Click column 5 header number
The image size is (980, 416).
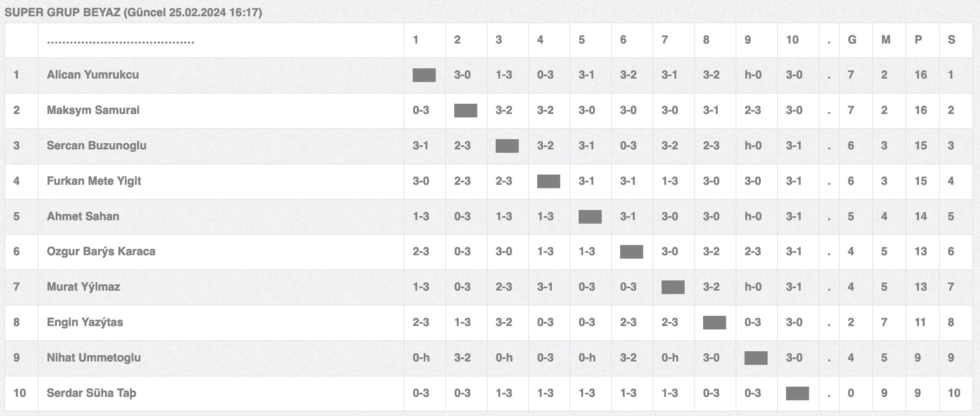pos(581,39)
